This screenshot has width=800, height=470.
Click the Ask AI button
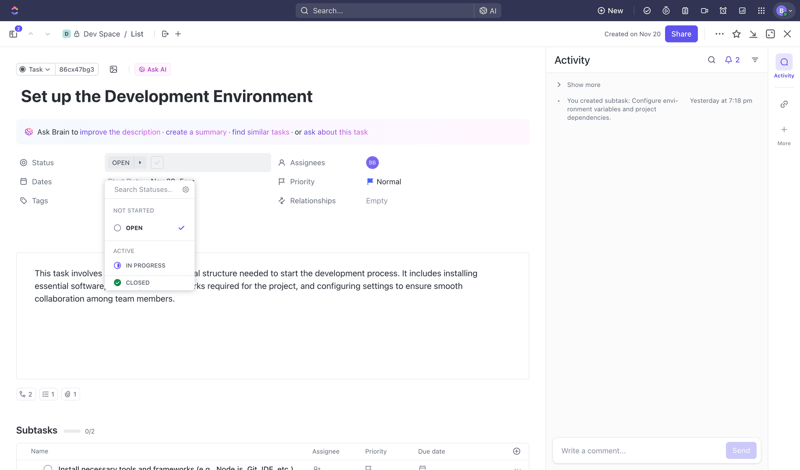[x=153, y=69]
